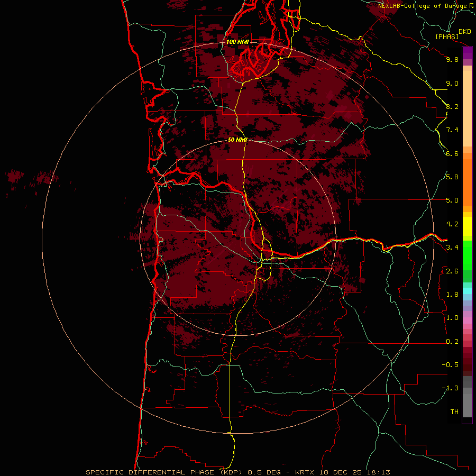
Task: Click the 18:13 timestamp in the caption
Action: 378,472
